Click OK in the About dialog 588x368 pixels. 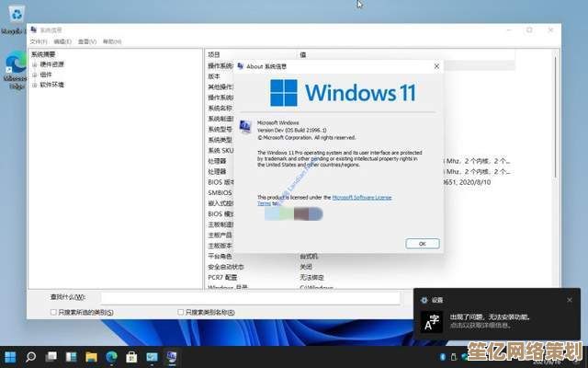[423, 244]
